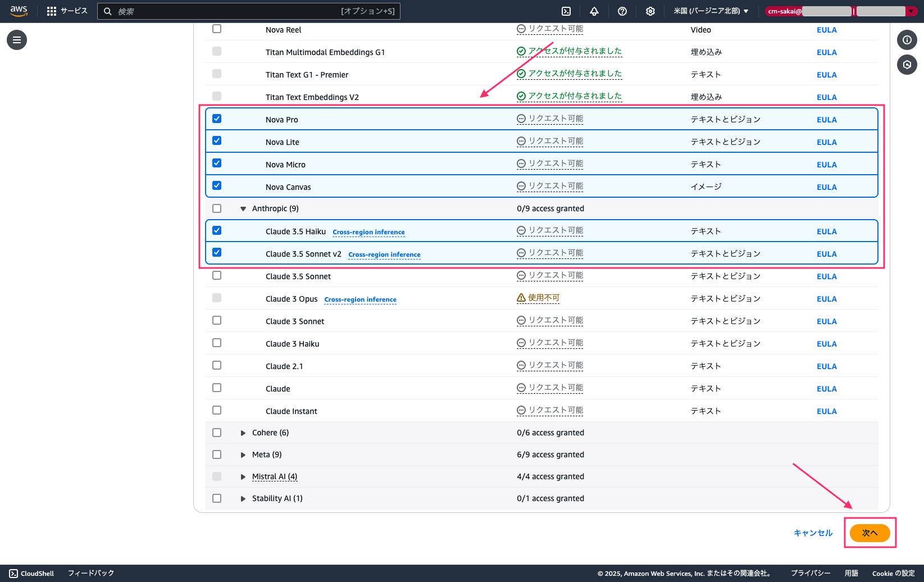
Task: Click Titan Text Embeddings V2 granted check icon
Action: (521, 96)
